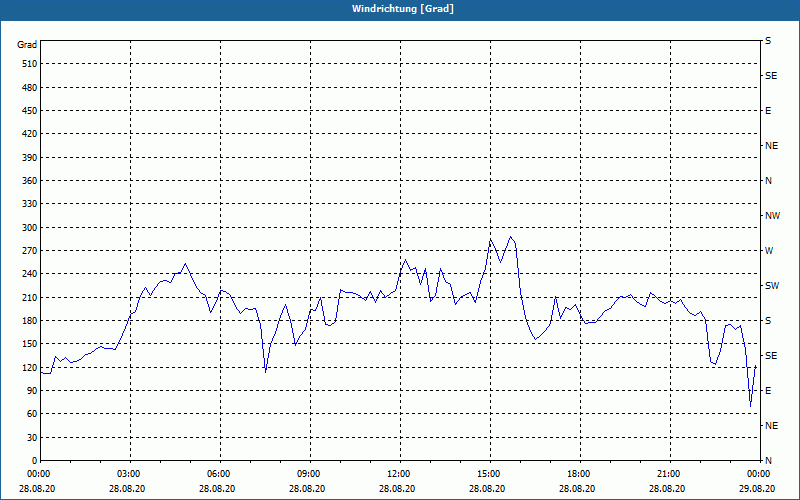This screenshot has height=500, width=800.
Task: Pick the 240 y-axis tick label
Action: pos(30,273)
